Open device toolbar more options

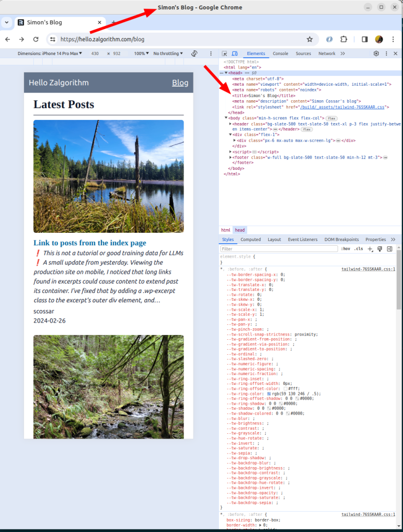(211, 54)
